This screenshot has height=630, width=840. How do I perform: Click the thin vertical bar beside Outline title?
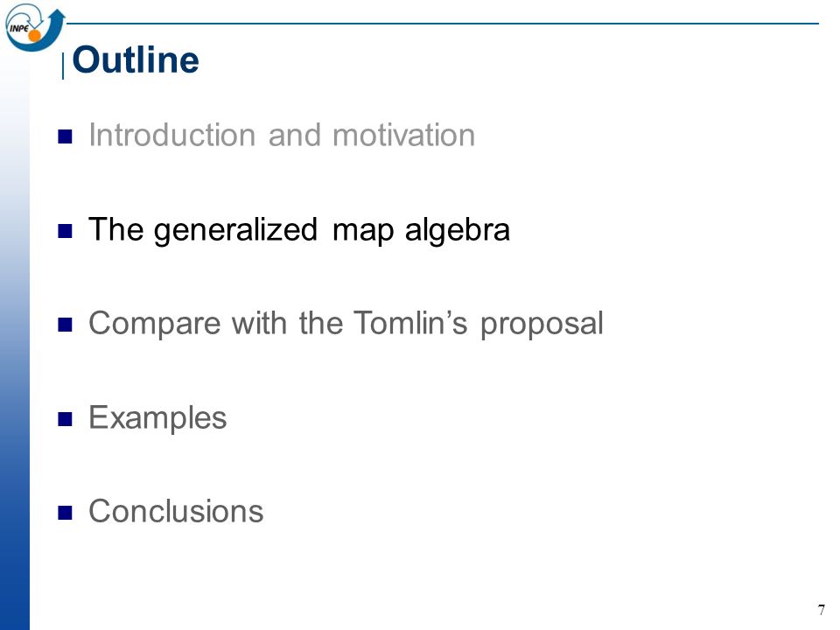pyautogui.click(x=64, y=66)
